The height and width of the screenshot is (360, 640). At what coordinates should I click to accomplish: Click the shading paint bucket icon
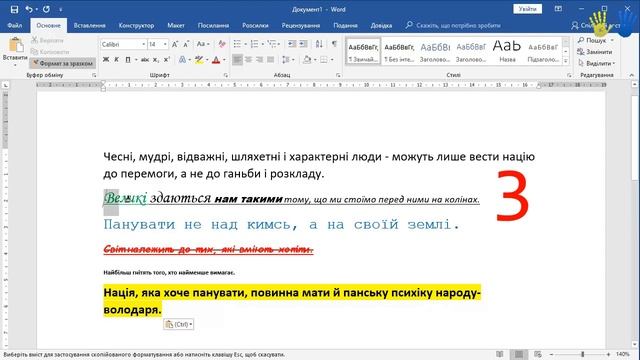click(307, 60)
